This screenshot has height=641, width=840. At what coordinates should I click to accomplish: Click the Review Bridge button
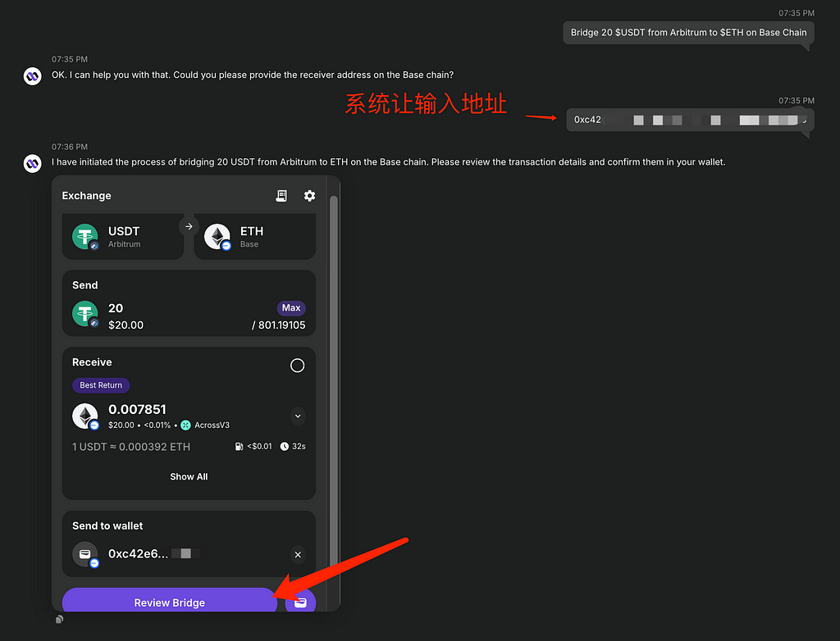(169, 600)
